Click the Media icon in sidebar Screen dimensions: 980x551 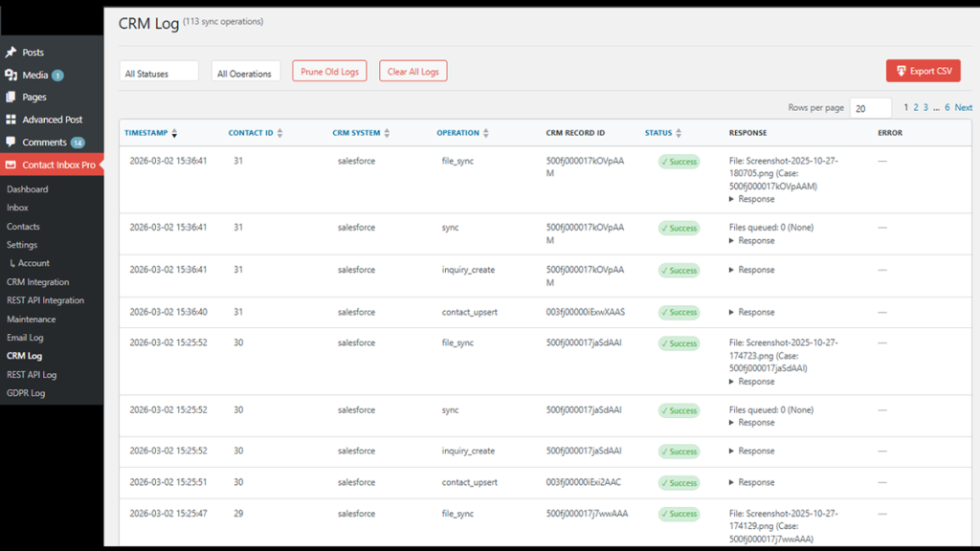point(11,75)
